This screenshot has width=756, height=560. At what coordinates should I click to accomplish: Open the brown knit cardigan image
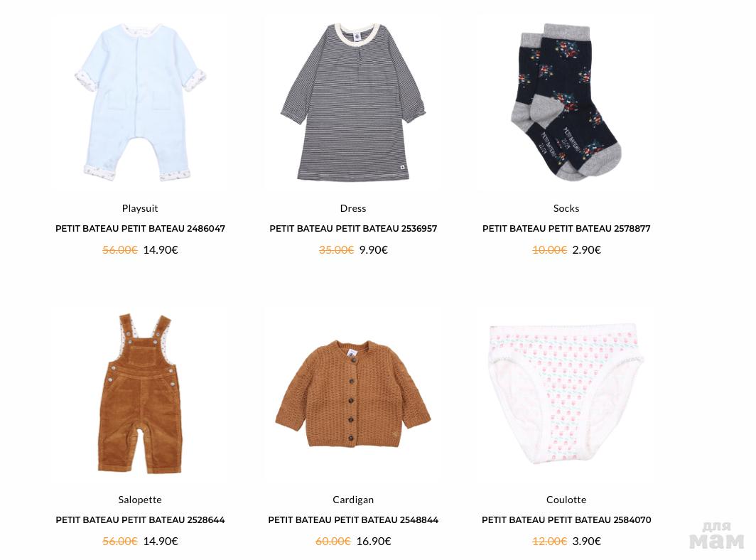coord(353,393)
